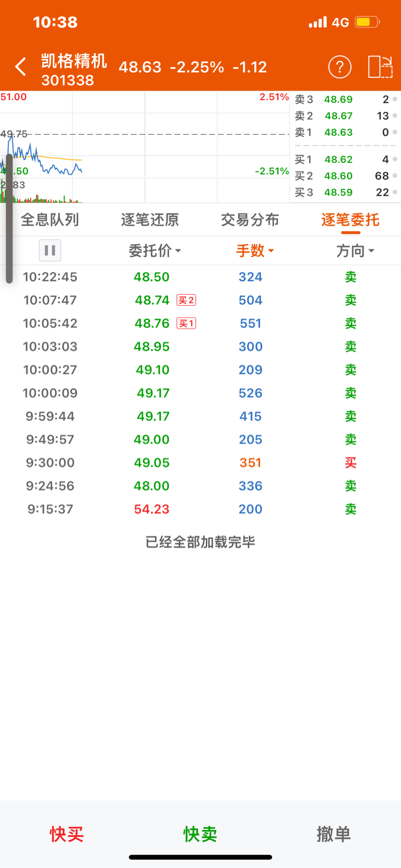Screen dimensions: 401x868
Task: Tap the 415 lots value at 9:59:44
Action: [x=251, y=416]
